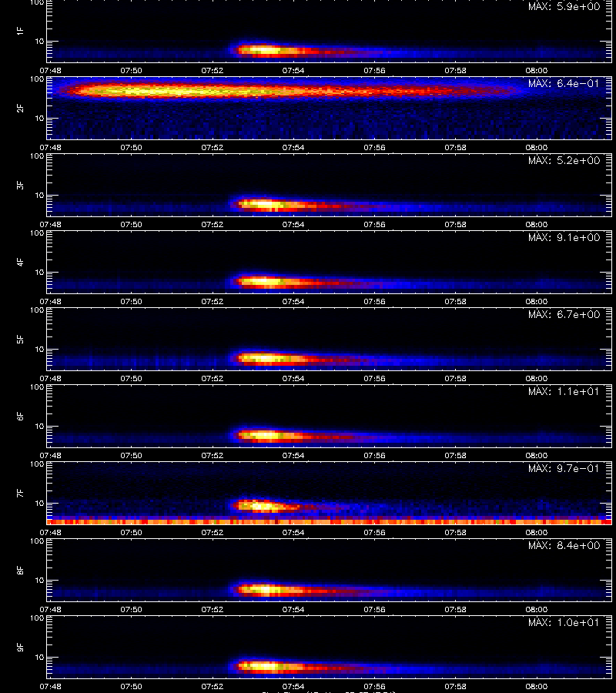Click the '08:00' tick label under the 3F panel

pos(537,225)
